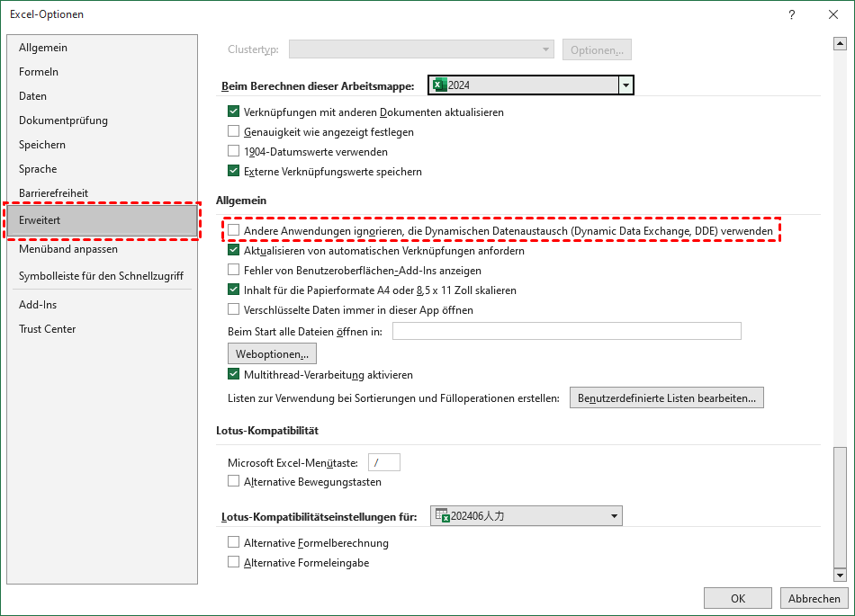Click the Microsoft Excel-Menütaste input field
This screenshot has width=855, height=616.
click(383, 461)
